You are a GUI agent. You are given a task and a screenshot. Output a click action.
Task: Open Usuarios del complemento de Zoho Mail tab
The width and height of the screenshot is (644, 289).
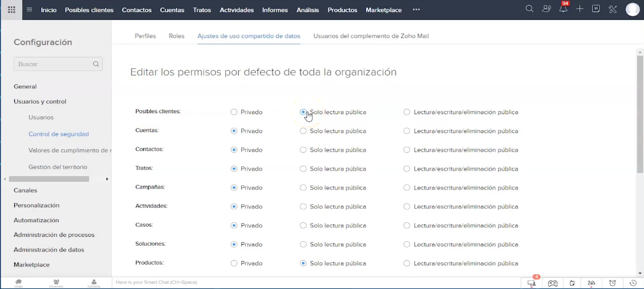[371, 36]
